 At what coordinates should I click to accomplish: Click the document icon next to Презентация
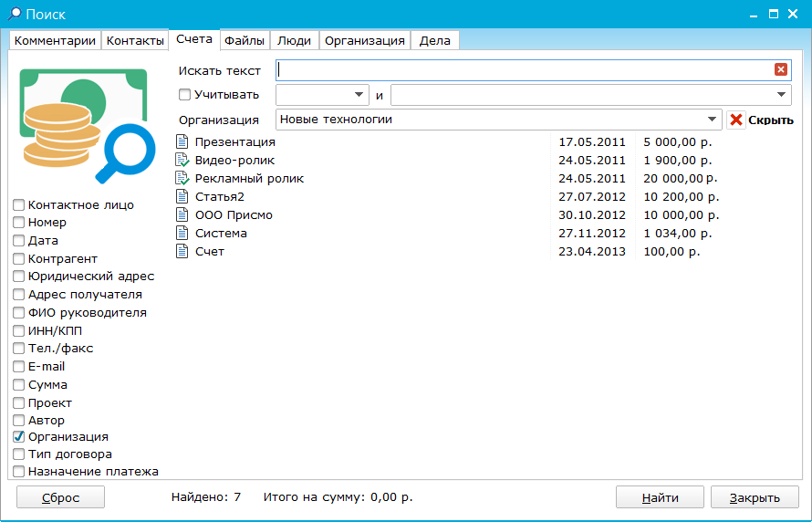click(182, 142)
